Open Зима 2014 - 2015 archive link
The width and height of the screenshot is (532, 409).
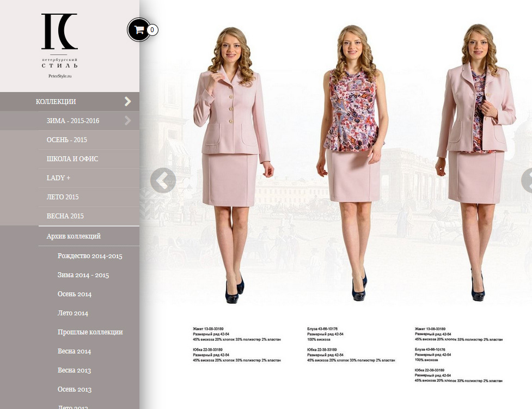[x=83, y=275]
